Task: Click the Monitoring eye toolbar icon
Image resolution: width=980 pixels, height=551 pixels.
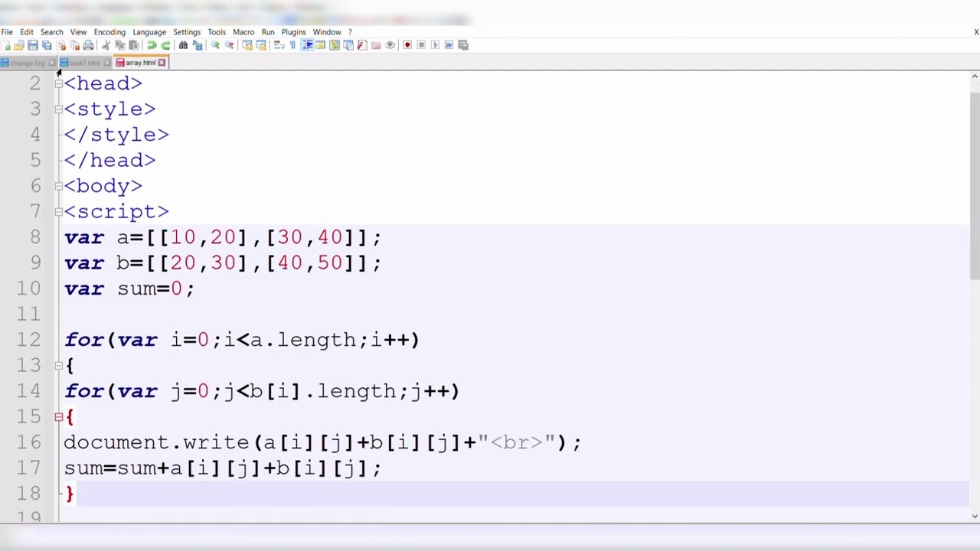Action: tap(390, 45)
